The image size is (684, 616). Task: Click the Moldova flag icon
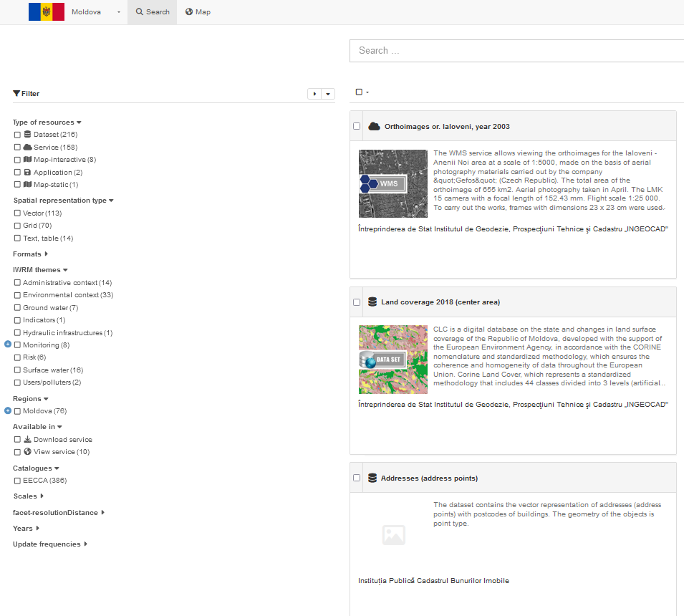coord(47,11)
